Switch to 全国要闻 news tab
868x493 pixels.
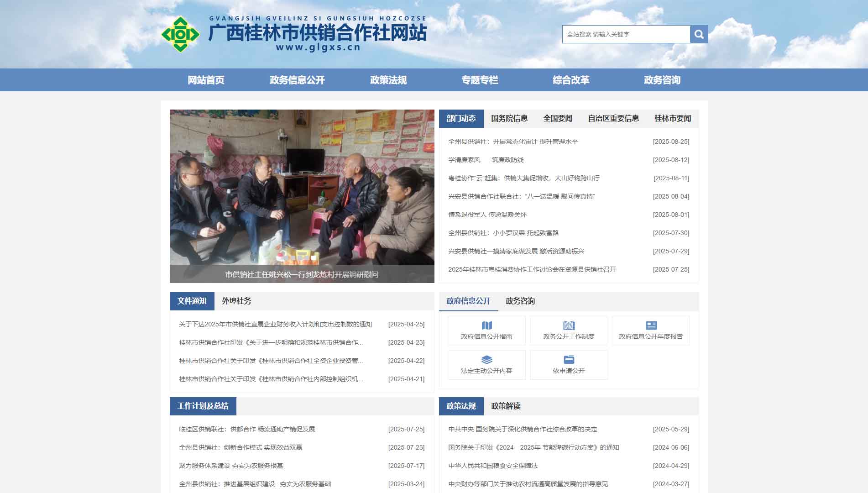tap(558, 119)
